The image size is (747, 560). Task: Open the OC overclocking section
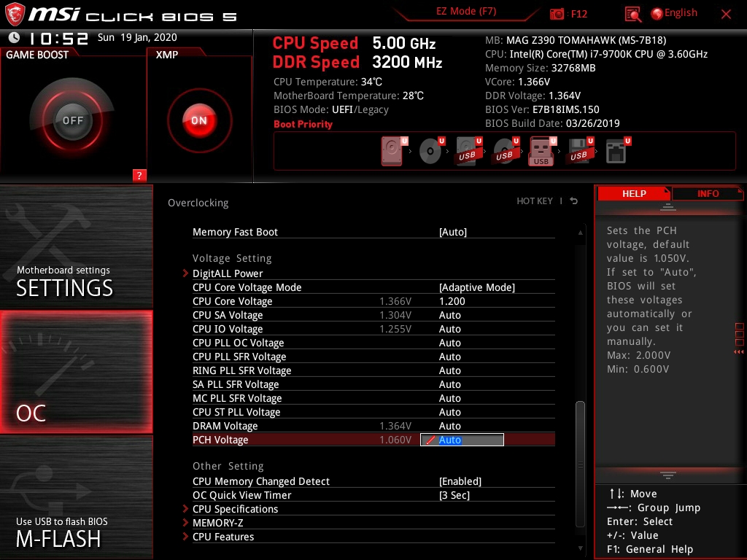pos(76,372)
